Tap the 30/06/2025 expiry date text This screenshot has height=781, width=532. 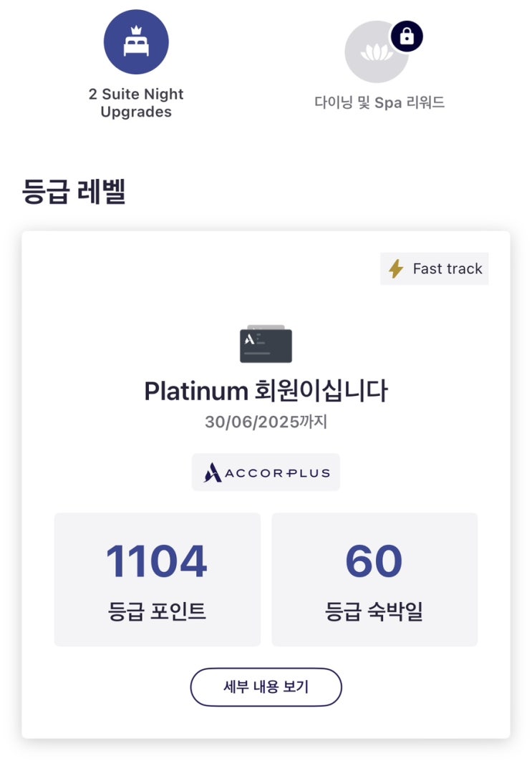266,422
